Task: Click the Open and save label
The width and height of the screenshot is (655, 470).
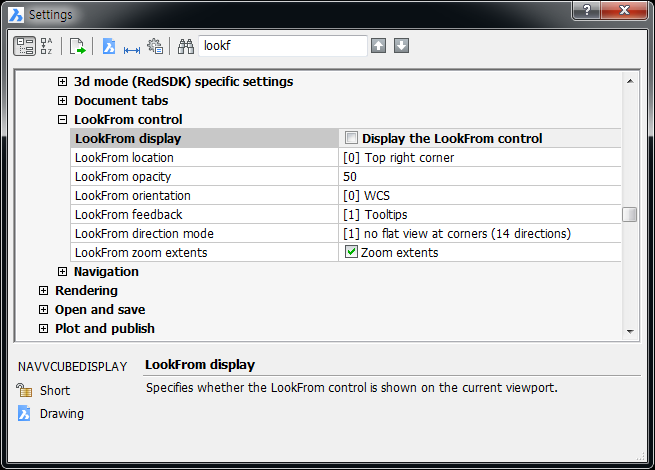Action: 100,310
